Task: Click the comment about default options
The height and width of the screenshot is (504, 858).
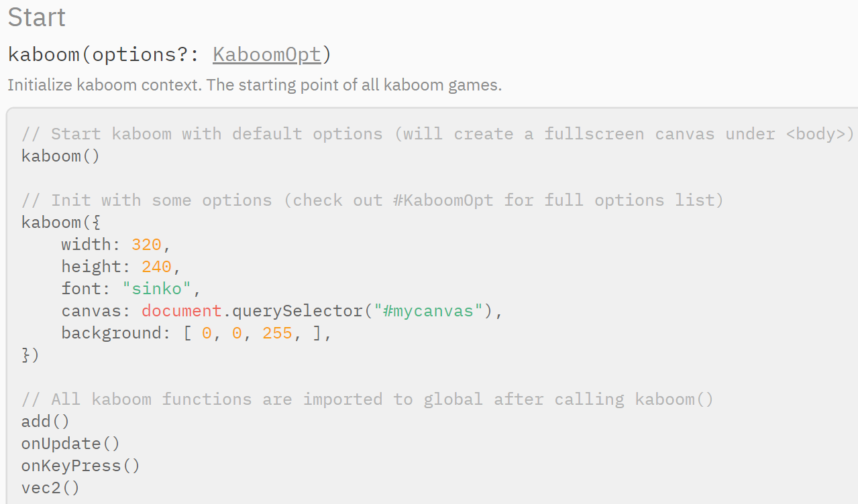Action: coord(437,133)
